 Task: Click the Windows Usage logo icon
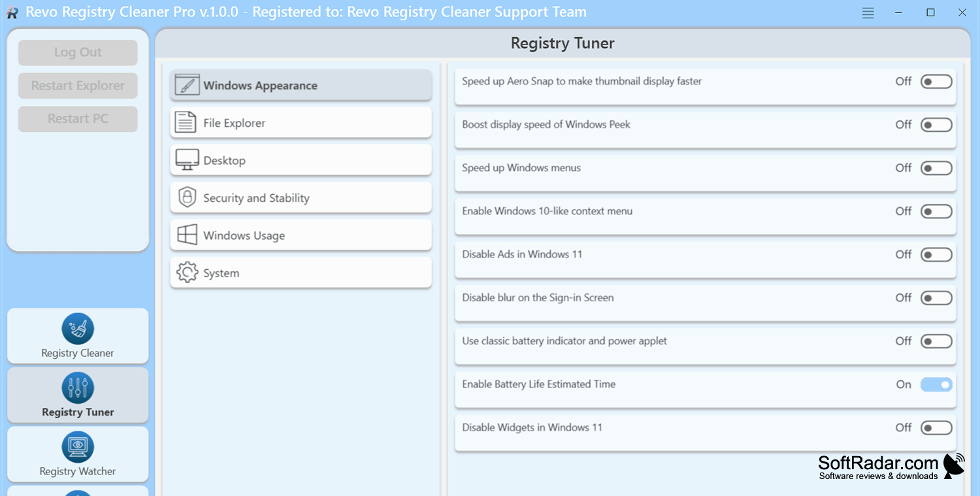point(187,235)
